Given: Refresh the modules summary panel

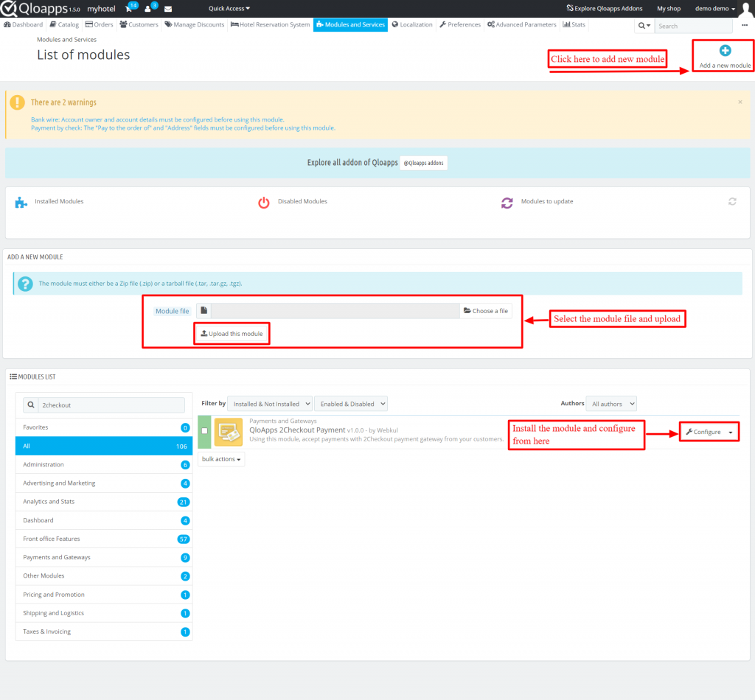Looking at the screenshot, I should (x=732, y=202).
